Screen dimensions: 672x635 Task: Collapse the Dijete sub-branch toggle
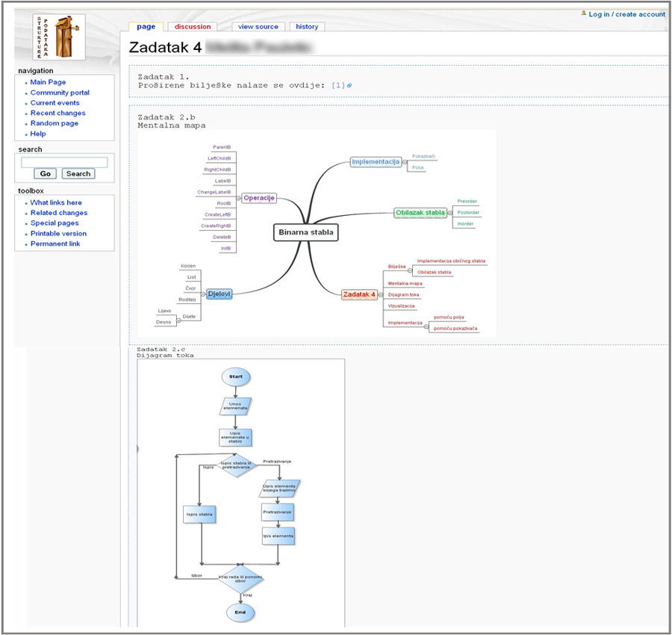click(179, 320)
